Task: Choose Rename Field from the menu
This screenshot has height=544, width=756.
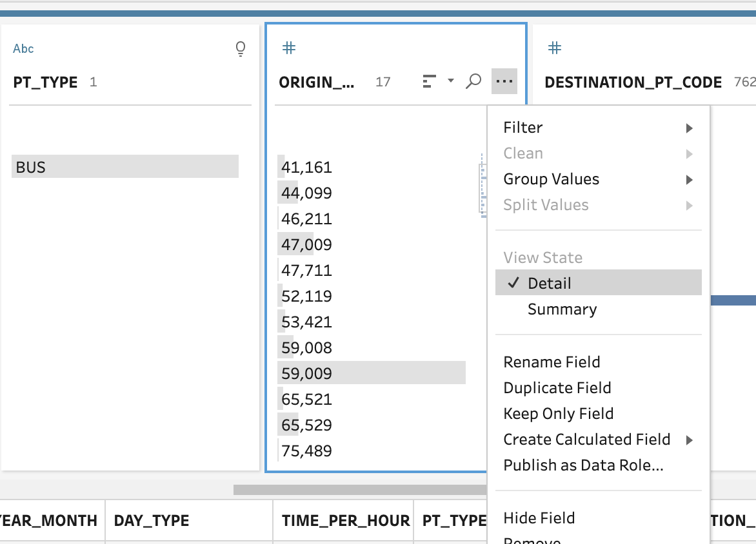Action: click(552, 362)
